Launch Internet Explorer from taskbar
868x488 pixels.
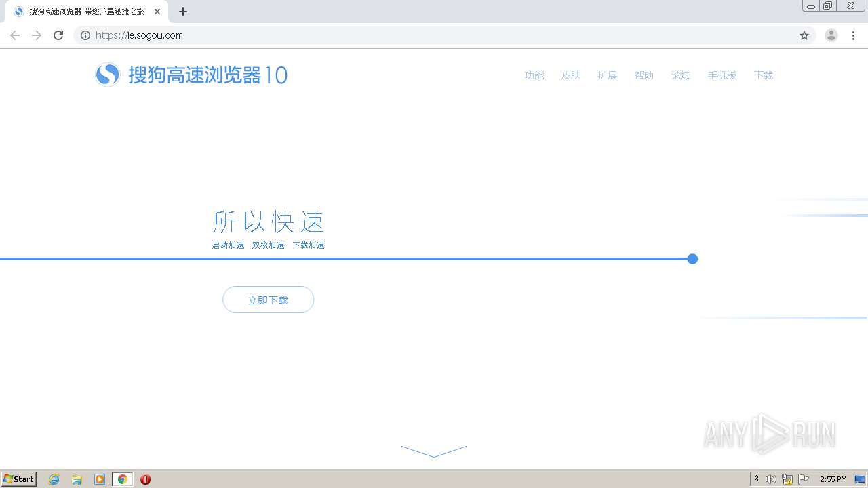pyautogui.click(x=54, y=479)
